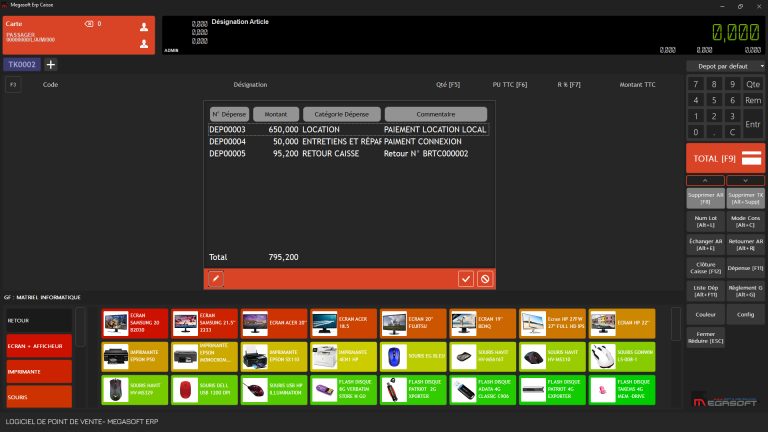The height and width of the screenshot is (432, 768).
Task: Click Échanger AR button
Action: [x=705, y=244]
